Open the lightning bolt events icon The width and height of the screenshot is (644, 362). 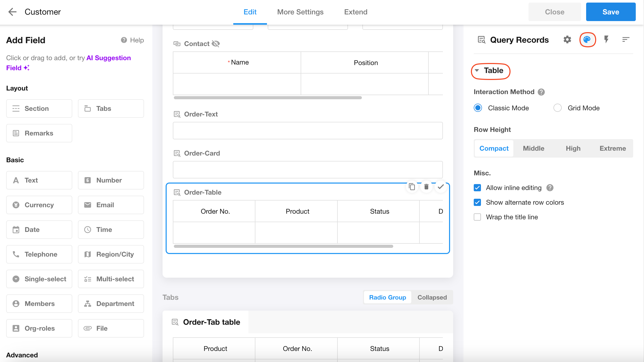tap(606, 40)
